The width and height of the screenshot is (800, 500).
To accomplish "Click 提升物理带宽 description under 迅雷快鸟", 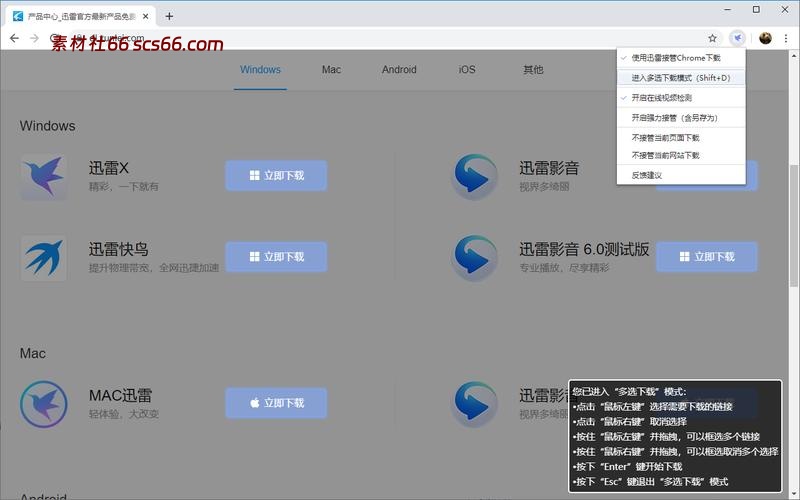I will coord(154,268).
